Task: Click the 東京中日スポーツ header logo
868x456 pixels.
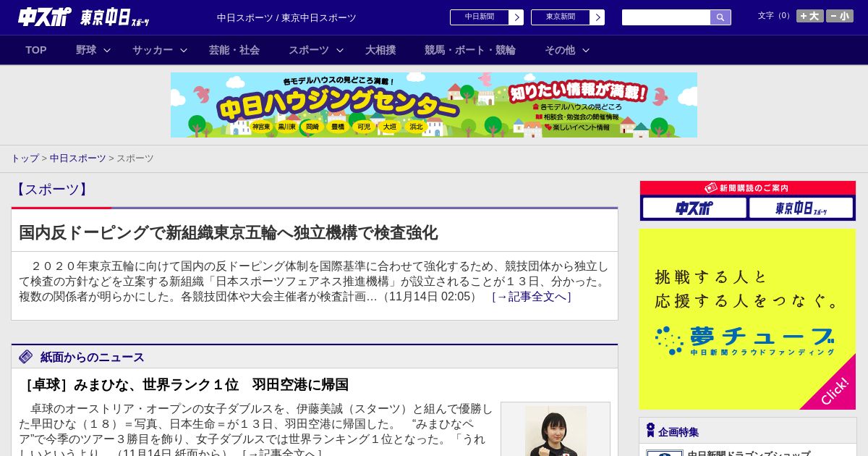Action: (x=114, y=18)
